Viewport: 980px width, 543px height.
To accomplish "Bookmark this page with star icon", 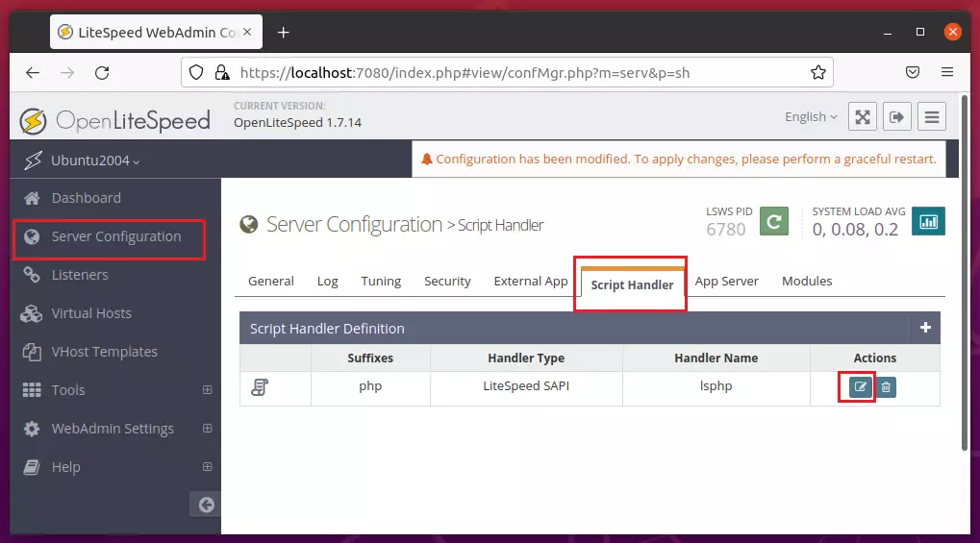I will coord(817,72).
